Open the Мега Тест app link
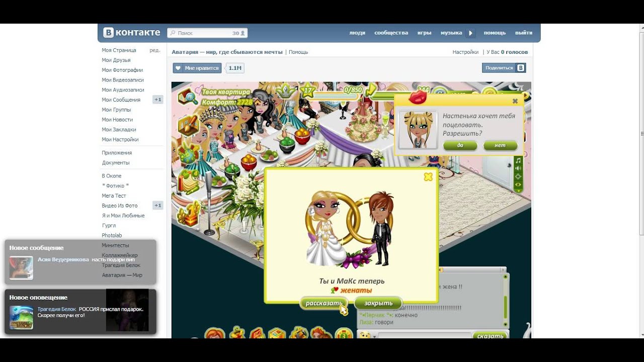This screenshot has height=362, width=644. click(114, 196)
